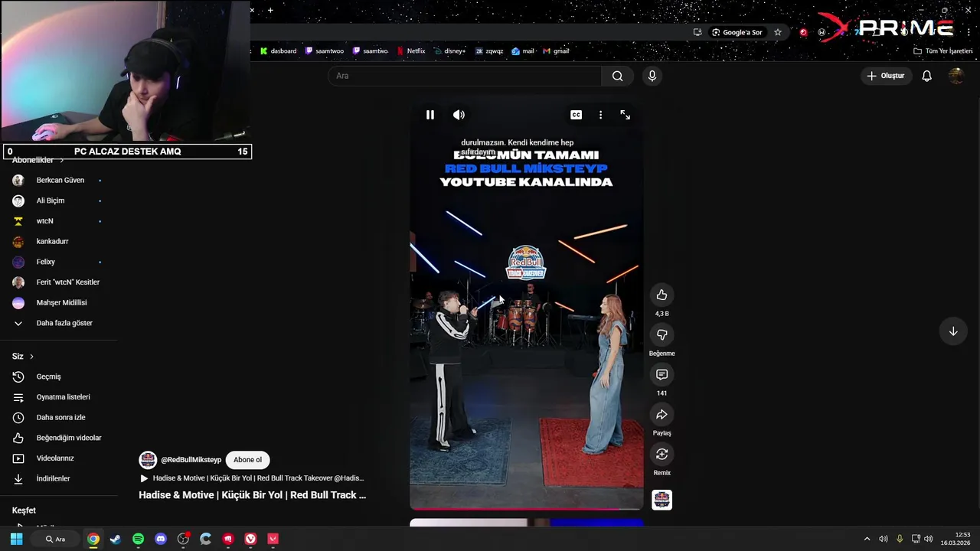Start voice search with the microphone icon

(652, 76)
